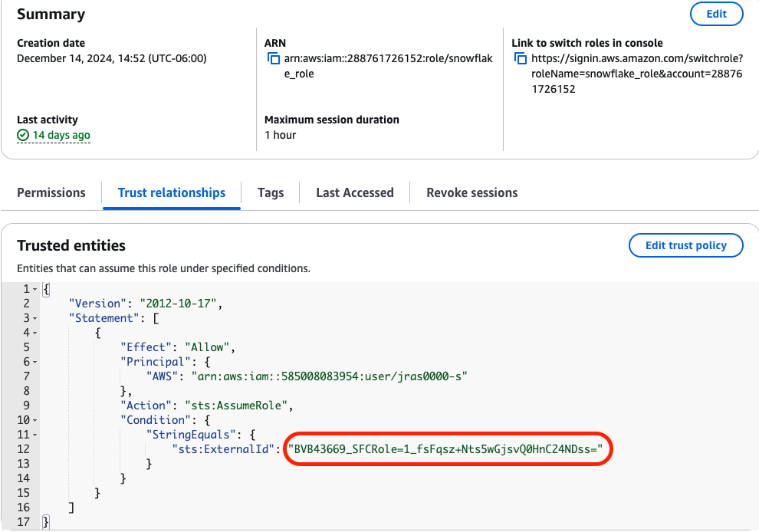
Task: Click the "Statement" key on line 3
Action: coord(104,318)
